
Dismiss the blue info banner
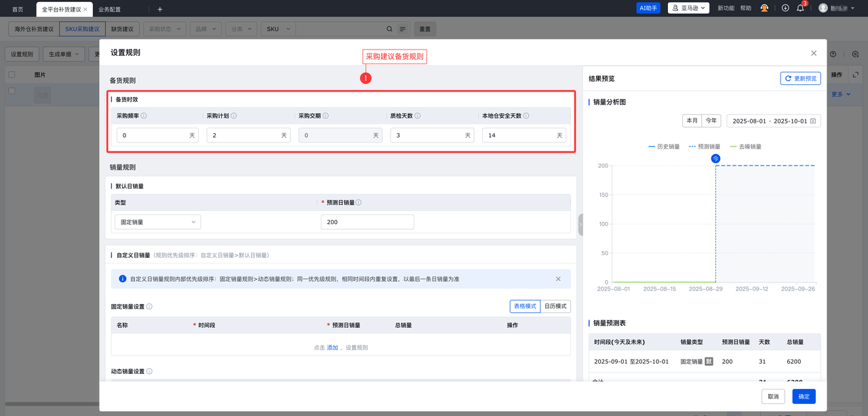pos(558,279)
